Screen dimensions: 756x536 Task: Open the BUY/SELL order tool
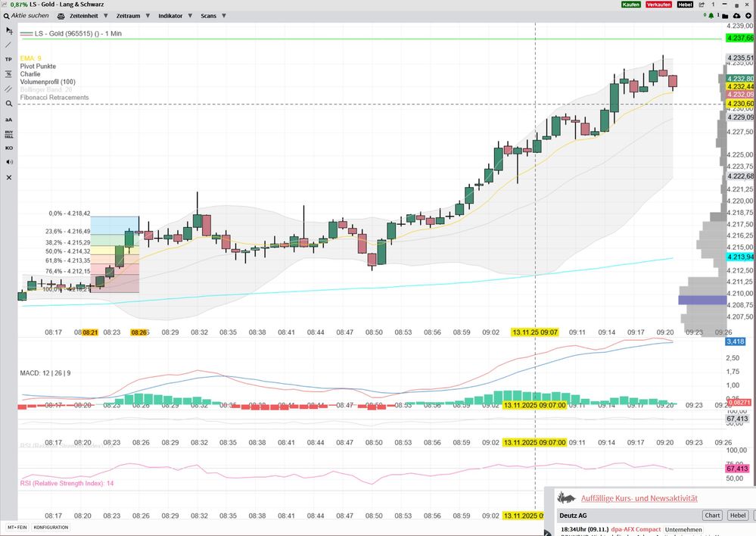point(8,132)
